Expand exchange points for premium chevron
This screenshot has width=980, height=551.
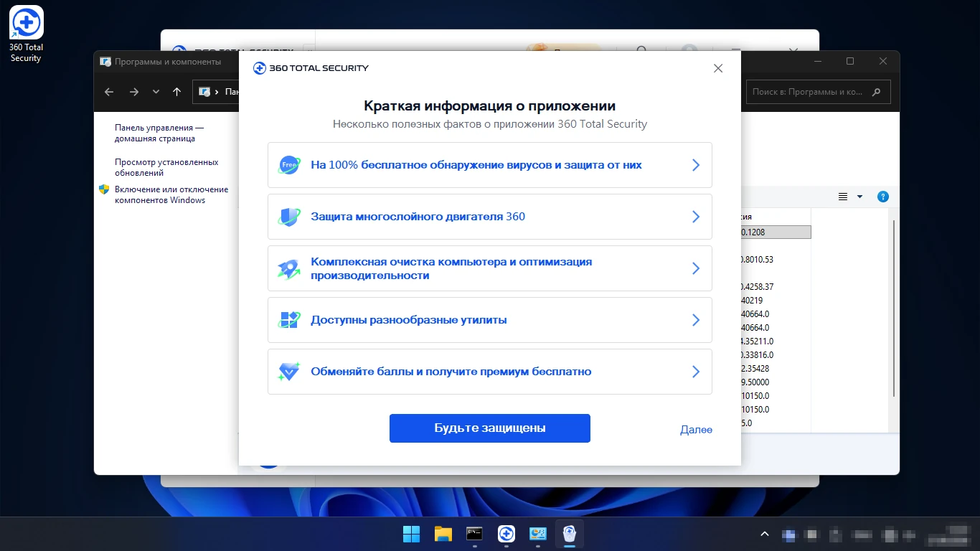(695, 372)
